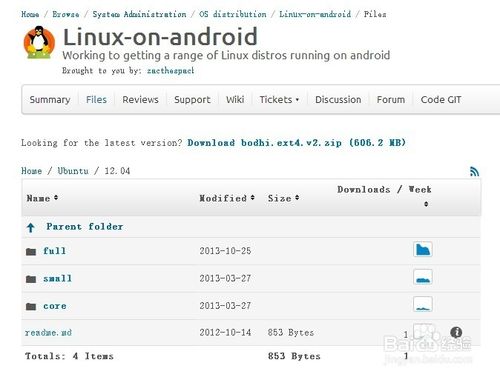Image resolution: width=500 pixels, height=377 pixels.
Task: Click the folder icon beside small
Action: (31, 279)
